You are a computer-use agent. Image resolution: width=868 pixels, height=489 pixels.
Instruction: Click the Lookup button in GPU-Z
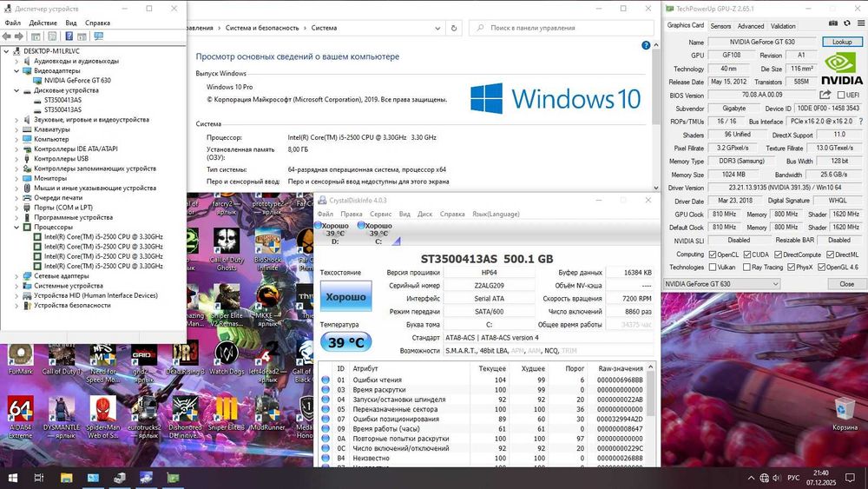tap(842, 42)
